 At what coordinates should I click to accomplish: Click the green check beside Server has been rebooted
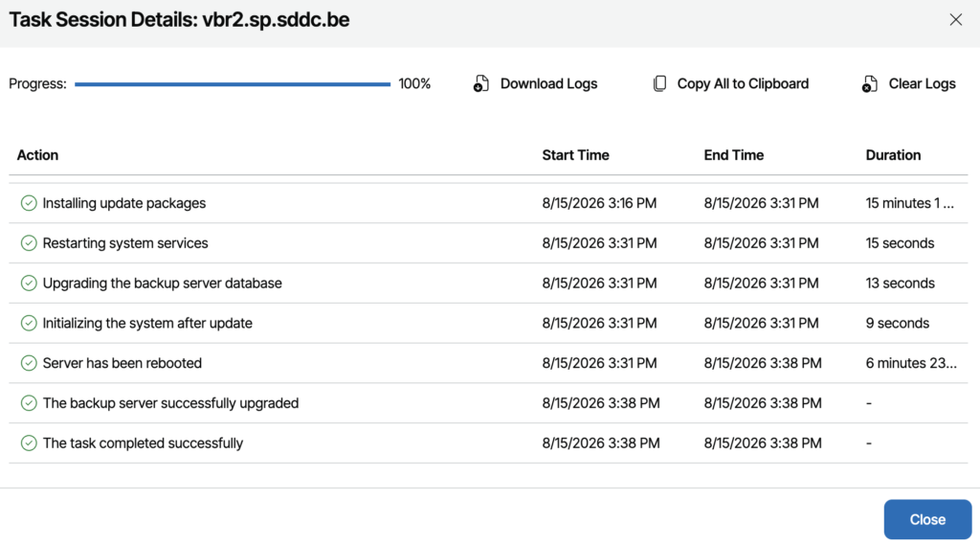(x=29, y=363)
